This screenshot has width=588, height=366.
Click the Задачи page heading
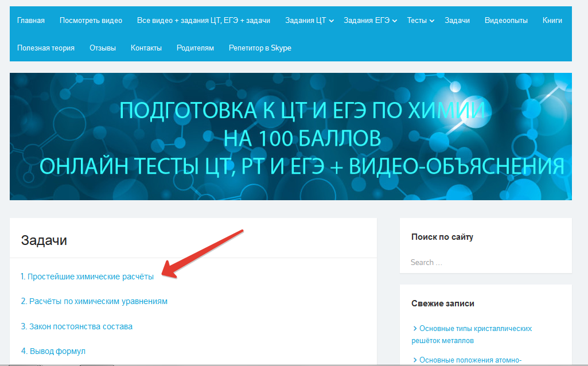pyautogui.click(x=44, y=240)
